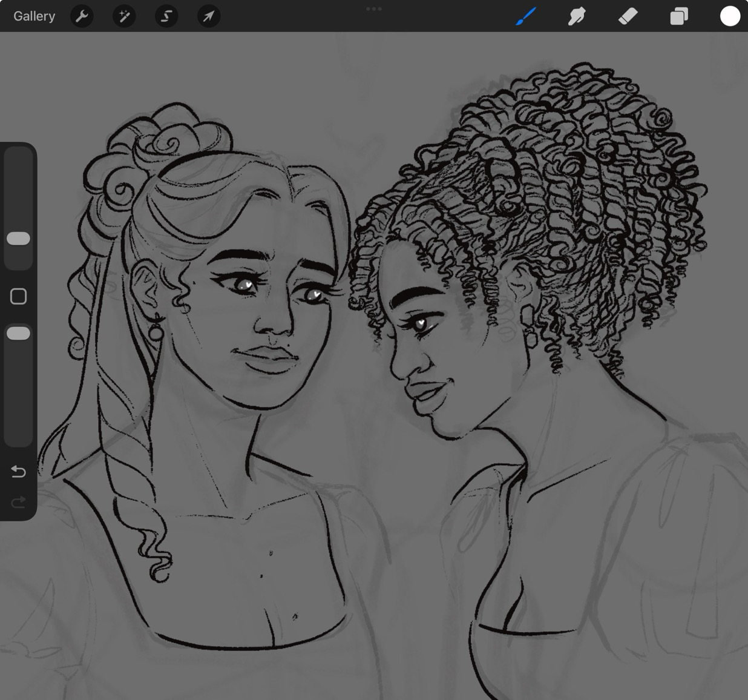
Task: Click the brush opacity slider handle
Action: point(18,334)
